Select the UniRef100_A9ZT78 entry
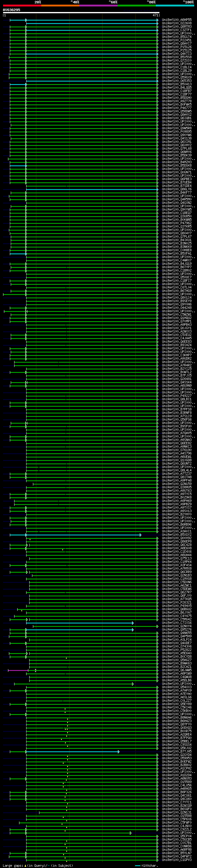 pos(177,101)
